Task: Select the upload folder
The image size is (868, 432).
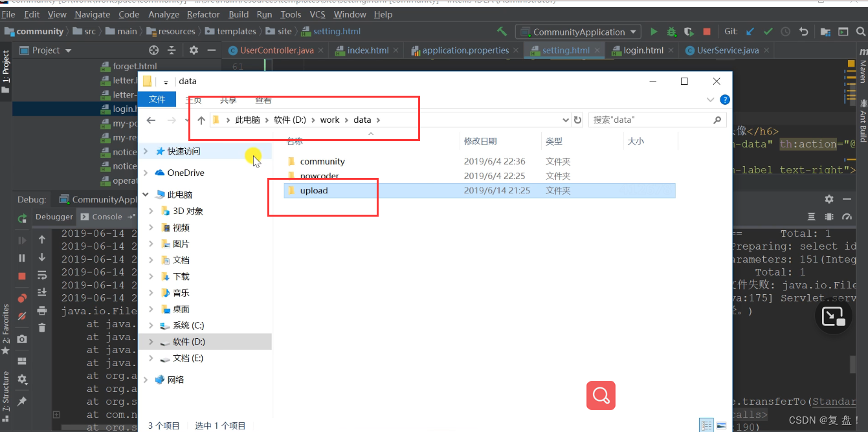Action: 314,191
